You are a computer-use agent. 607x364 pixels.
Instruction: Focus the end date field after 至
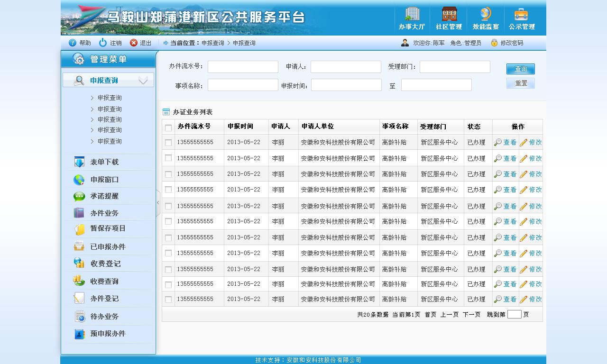tap(436, 85)
